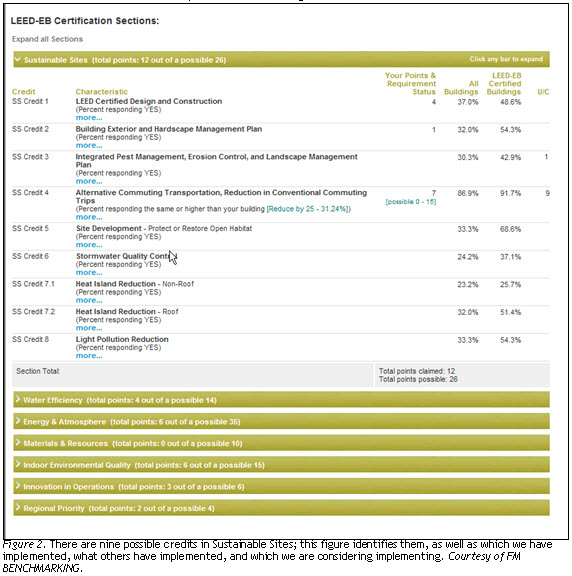The image size is (572, 576).
Task: Click Total points claimed: 12 text
Action: pos(417,371)
